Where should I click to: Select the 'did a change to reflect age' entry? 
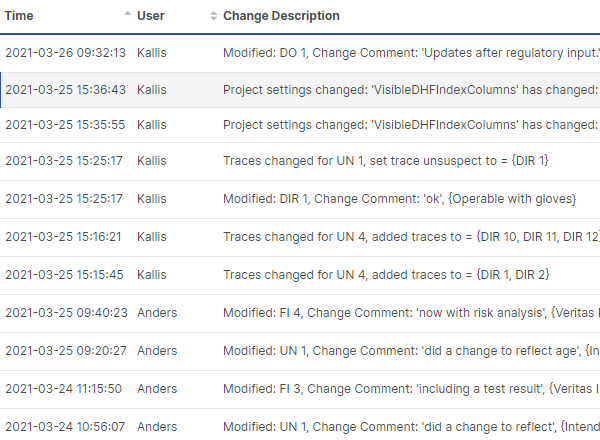[410, 351]
